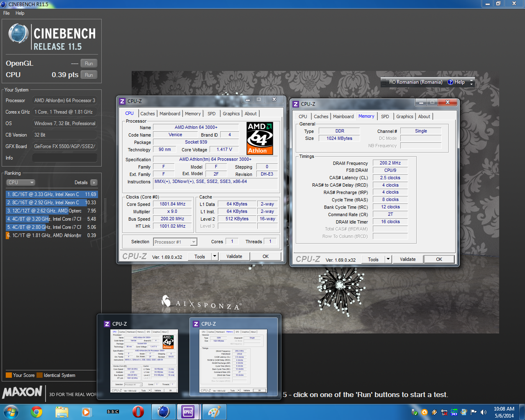Image resolution: width=525 pixels, height=420 pixels.
Task: Click the CPU-Z taskbar button
Action: point(188,412)
